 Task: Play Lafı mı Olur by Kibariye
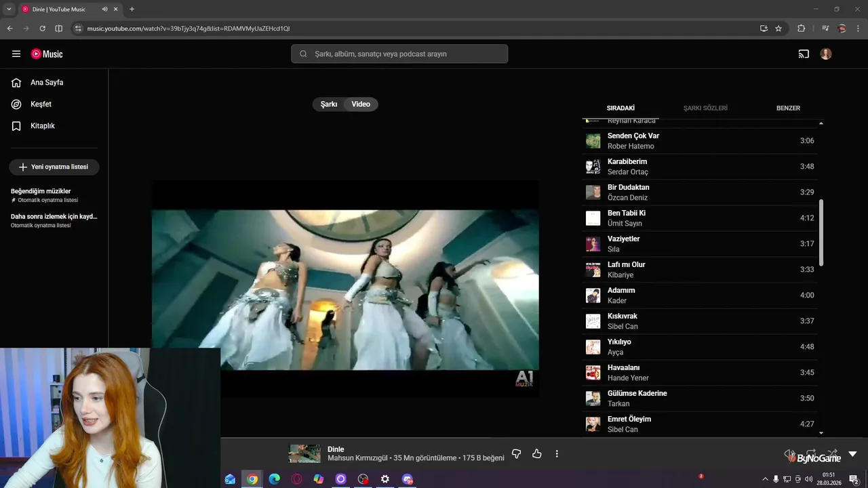(x=700, y=270)
